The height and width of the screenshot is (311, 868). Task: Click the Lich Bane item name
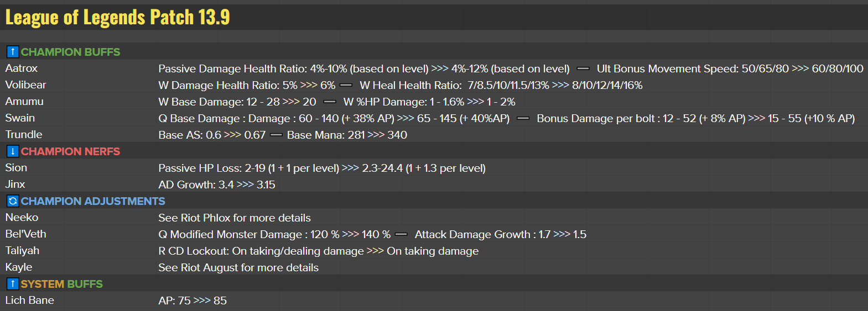point(30,301)
